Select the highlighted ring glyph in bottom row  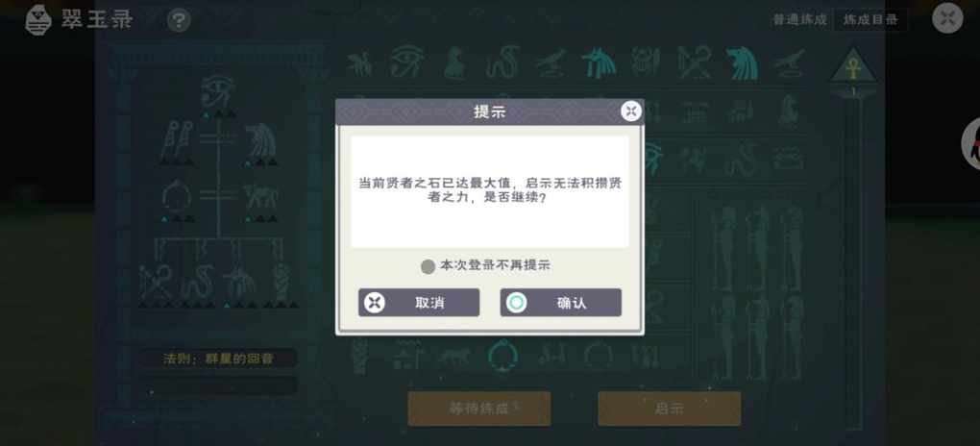tap(502, 356)
